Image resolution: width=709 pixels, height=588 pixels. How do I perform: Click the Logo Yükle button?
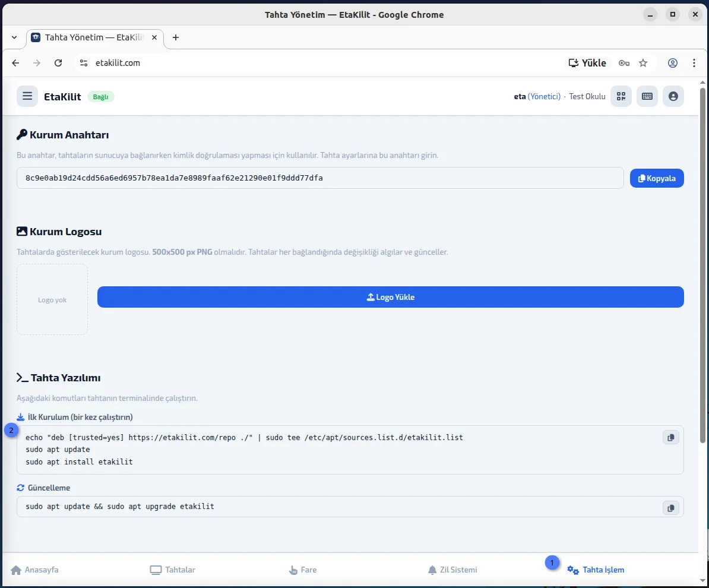pos(390,297)
